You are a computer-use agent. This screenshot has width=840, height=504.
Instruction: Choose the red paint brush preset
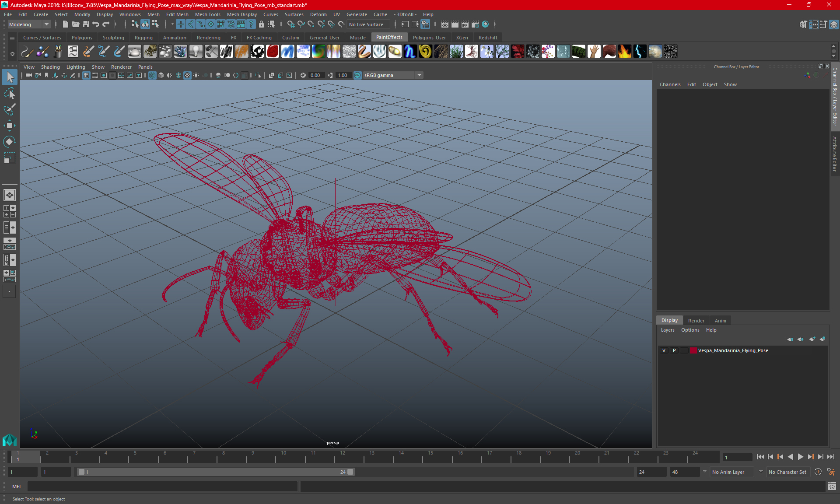coord(273,52)
